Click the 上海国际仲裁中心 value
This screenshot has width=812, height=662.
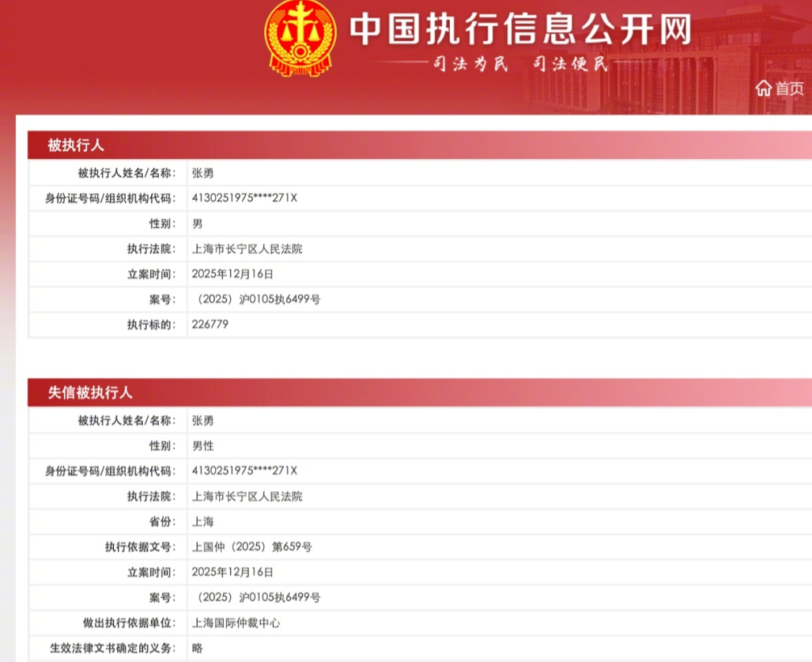pos(236,623)
